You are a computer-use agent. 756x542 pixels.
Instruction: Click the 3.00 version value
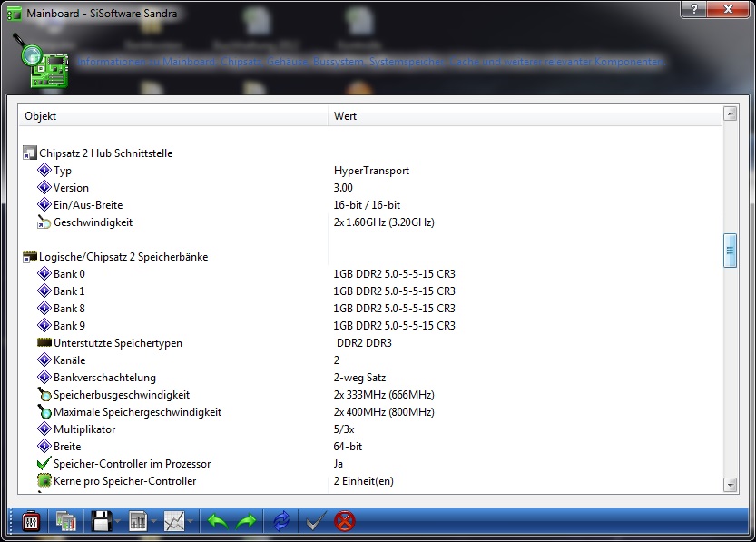[343, 188]
